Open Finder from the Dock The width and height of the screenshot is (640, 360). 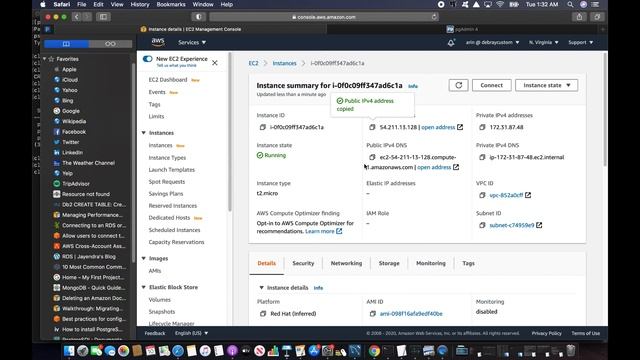69,351
